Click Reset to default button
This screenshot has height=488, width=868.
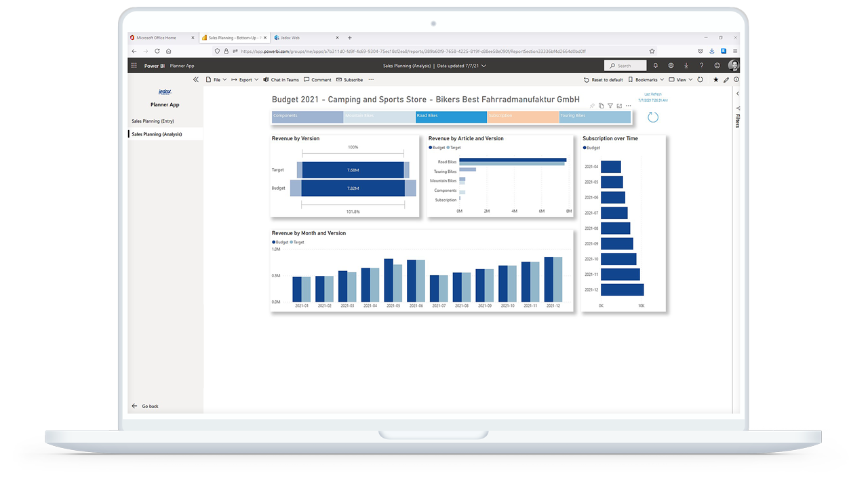(603, 80)
